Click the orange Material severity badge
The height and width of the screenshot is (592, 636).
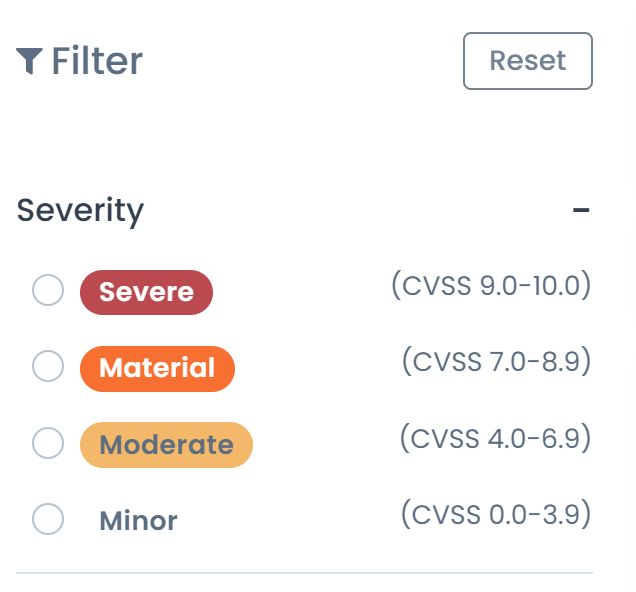tap(157, 368)
